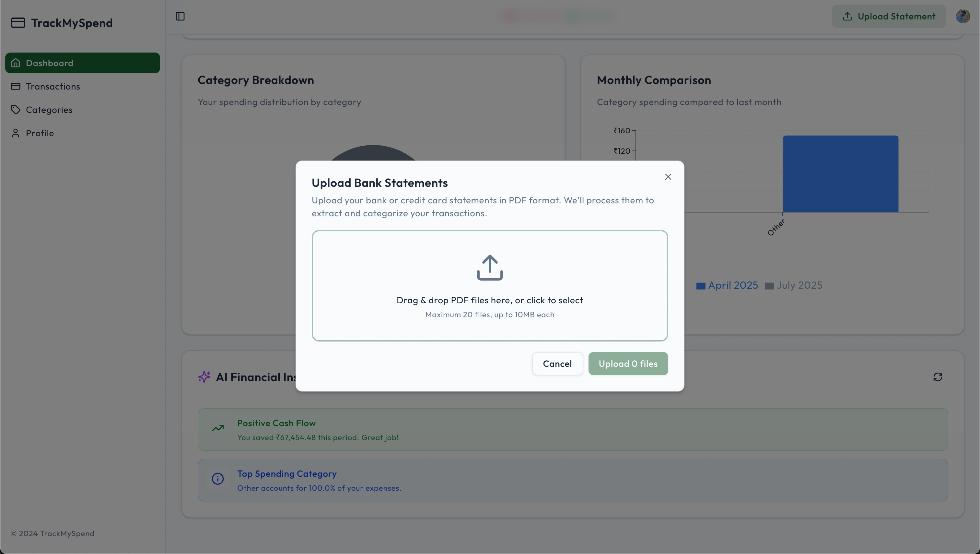Click the Upload 0 files button

point(628,364)
